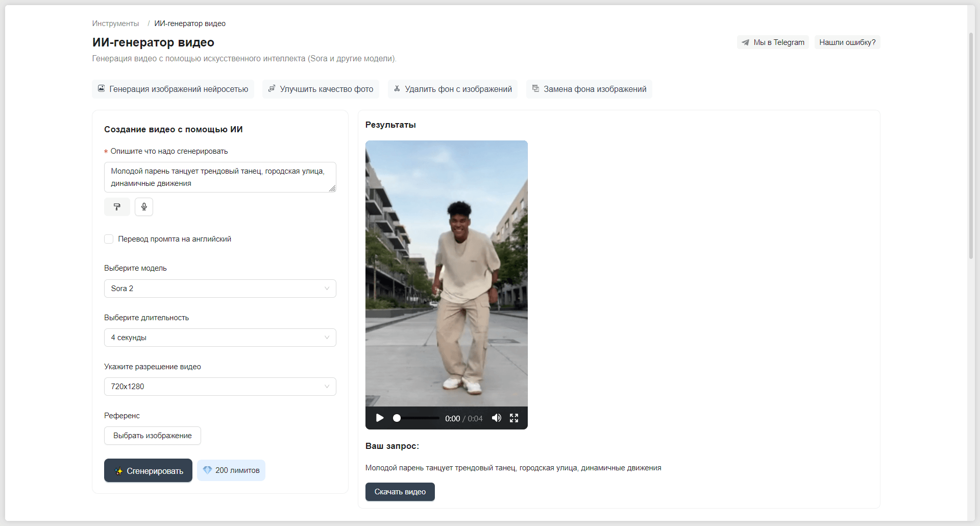Open video in fullscreen mode
The width and height of the screenshot is (980, 526).
point(514,418)
